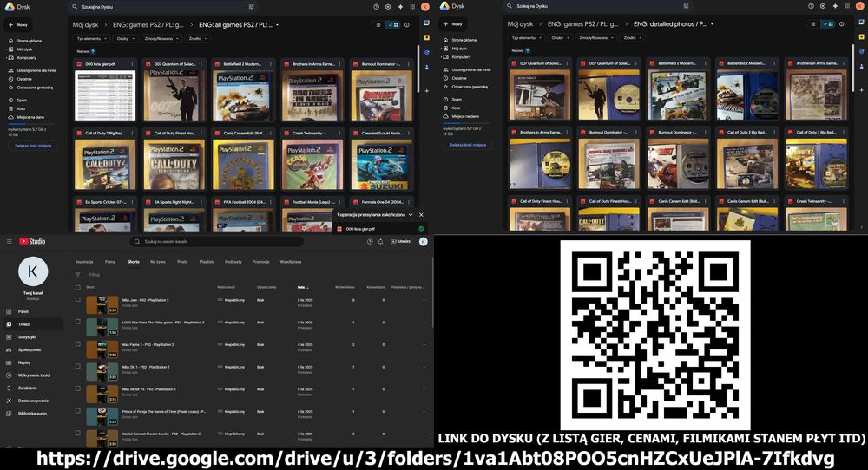Open Zmodyfikowano filter in right Drive window
This screenshot has height=470, width=868.
(x=595, y=38)
